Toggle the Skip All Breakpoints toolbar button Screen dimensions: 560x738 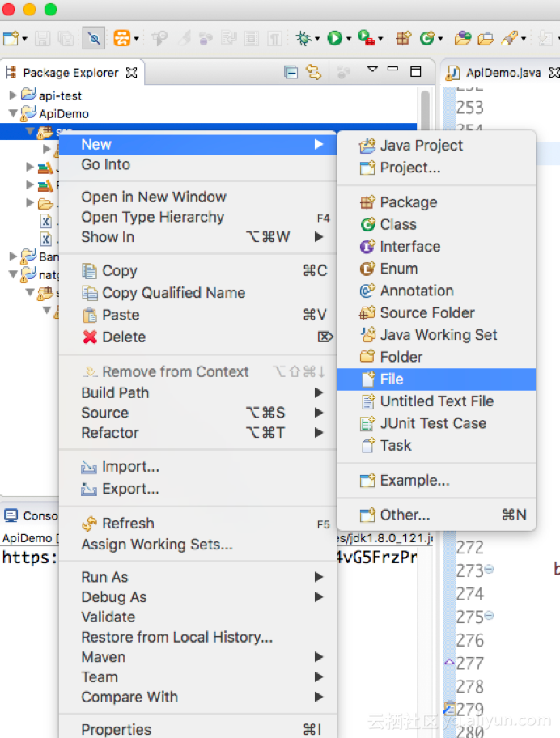pos(93,38)
